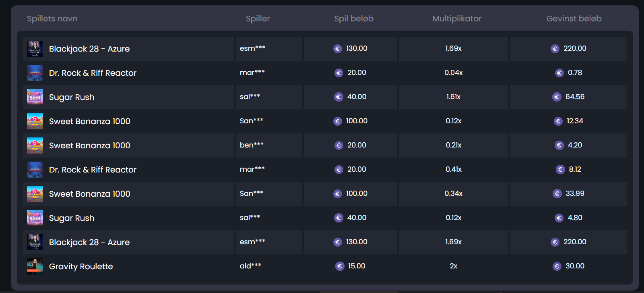The height and width of the screenshot is (293, 644).
Task: Click the euro icon for the 20.00 bet in the 0.21x row
Action: [339, 145]
